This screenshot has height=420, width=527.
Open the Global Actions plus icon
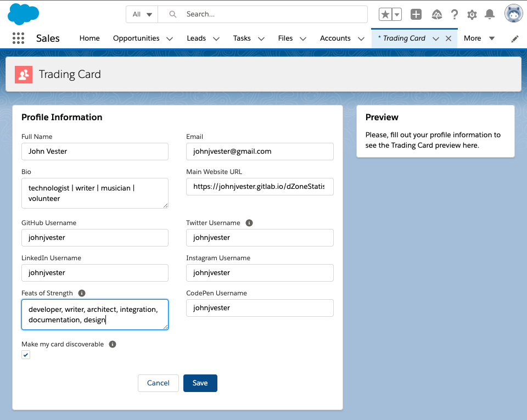coord(416,14)
